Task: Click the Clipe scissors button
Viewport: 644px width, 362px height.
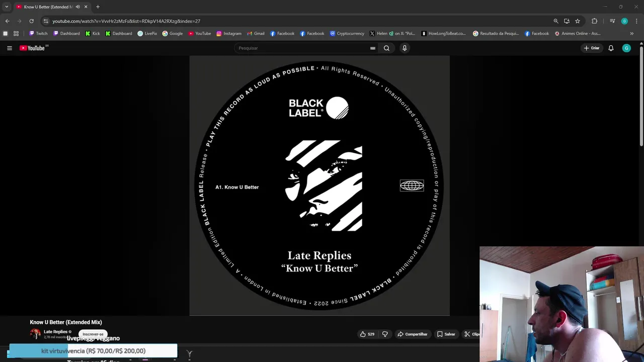Action: pos(471,334)
